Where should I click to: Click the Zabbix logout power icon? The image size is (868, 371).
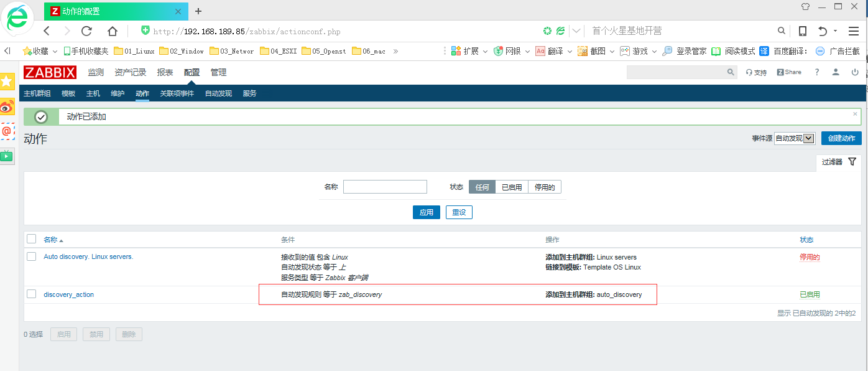pos(855,72)
